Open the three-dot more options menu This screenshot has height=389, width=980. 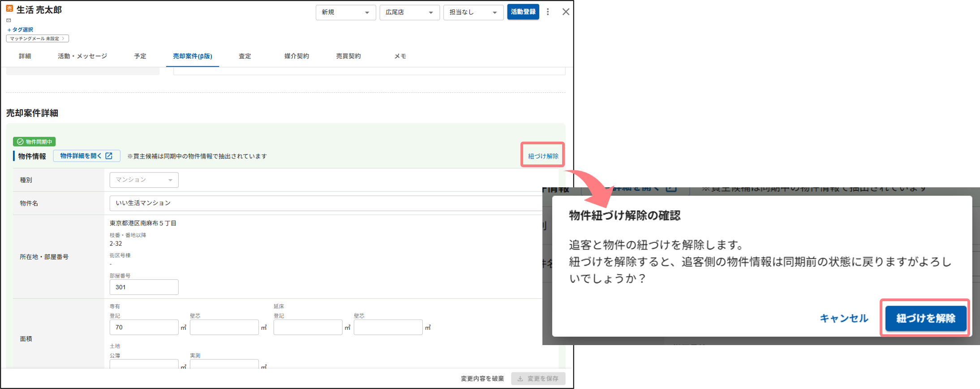[548, 12]
